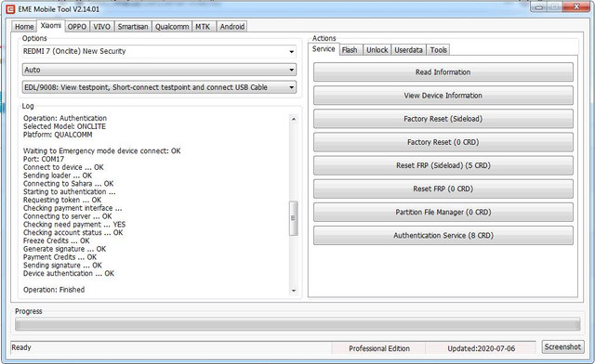Screen dimensions: 595x364
Task: Select the Service actions tab
Action: 324,49
